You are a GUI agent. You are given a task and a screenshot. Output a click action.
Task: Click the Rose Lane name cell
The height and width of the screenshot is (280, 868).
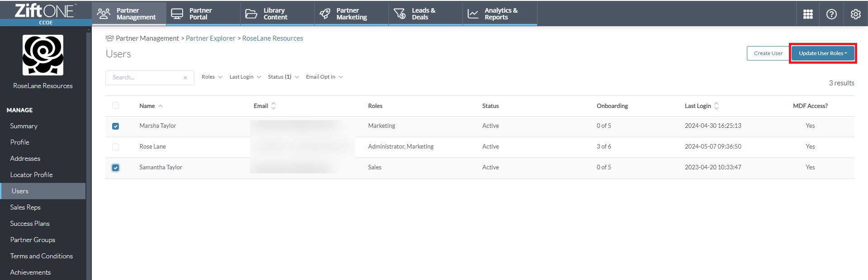click(152, 147)
